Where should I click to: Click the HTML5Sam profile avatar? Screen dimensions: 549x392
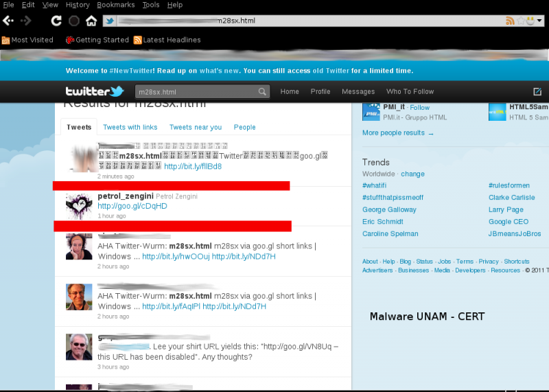tap(497, 112)
